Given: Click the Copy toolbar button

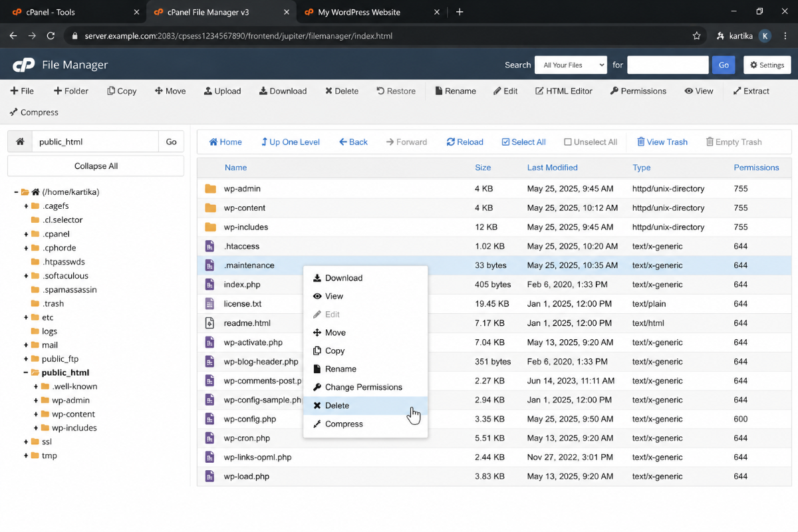Looking at the screenshot, I should (122, 91).
